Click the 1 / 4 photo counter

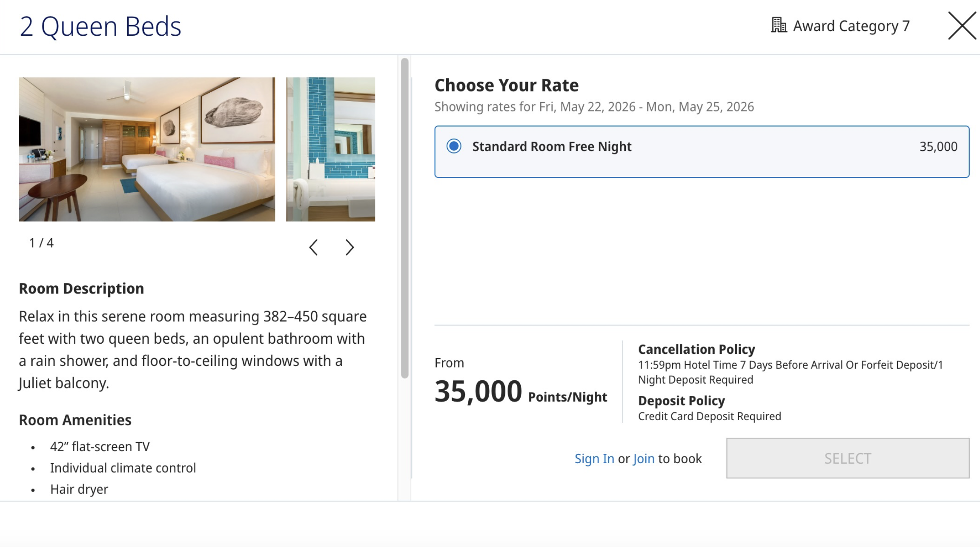coord(41,243)
